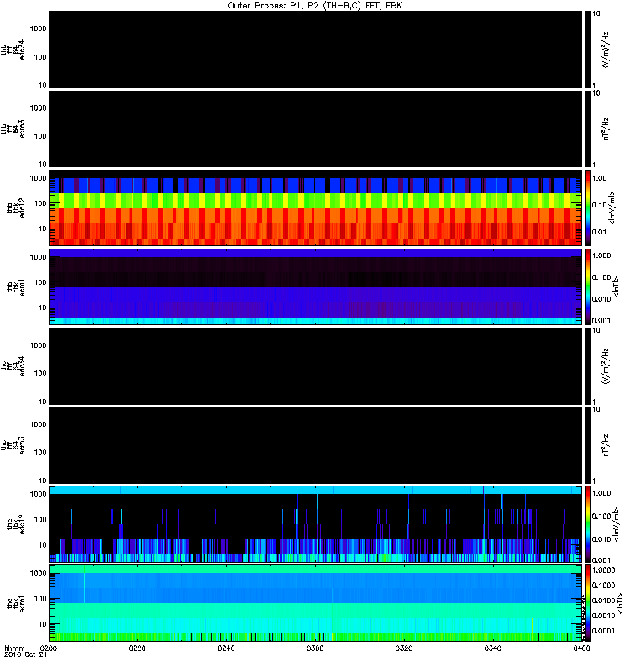630x672 pixels.
Task: Click the 0240 time tick label
Action: coord(227,648)
